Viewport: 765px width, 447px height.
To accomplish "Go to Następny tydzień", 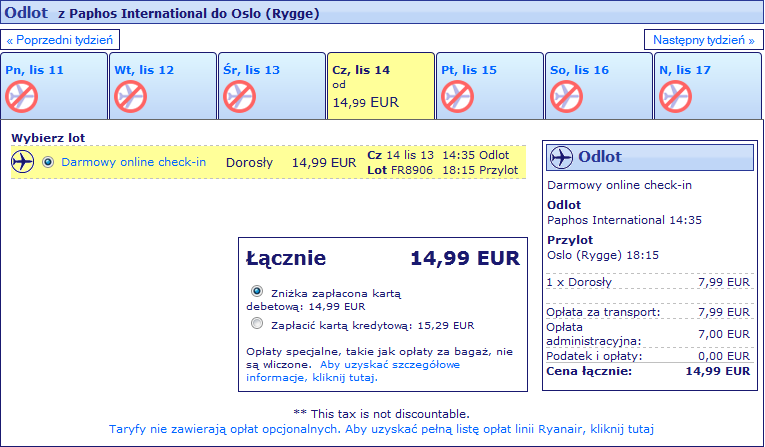I will click(704, 40).
